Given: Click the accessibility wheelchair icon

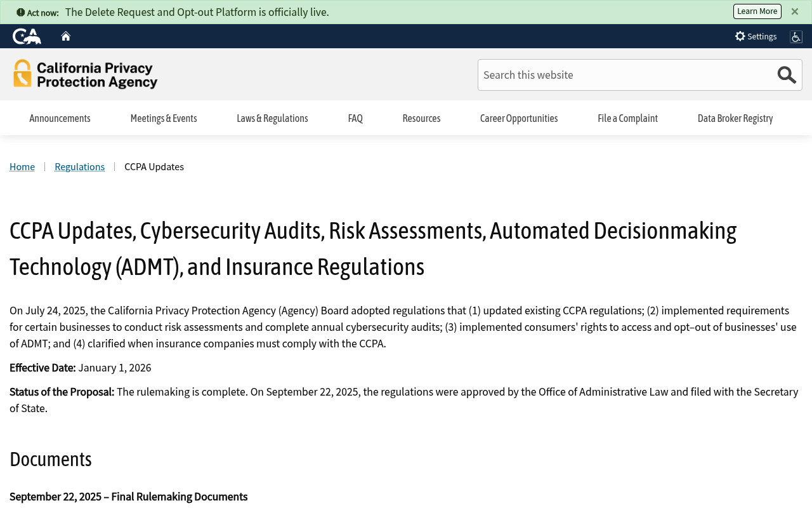Looking at the screenshot, I should pyautogui.click(x=796, y=37).
